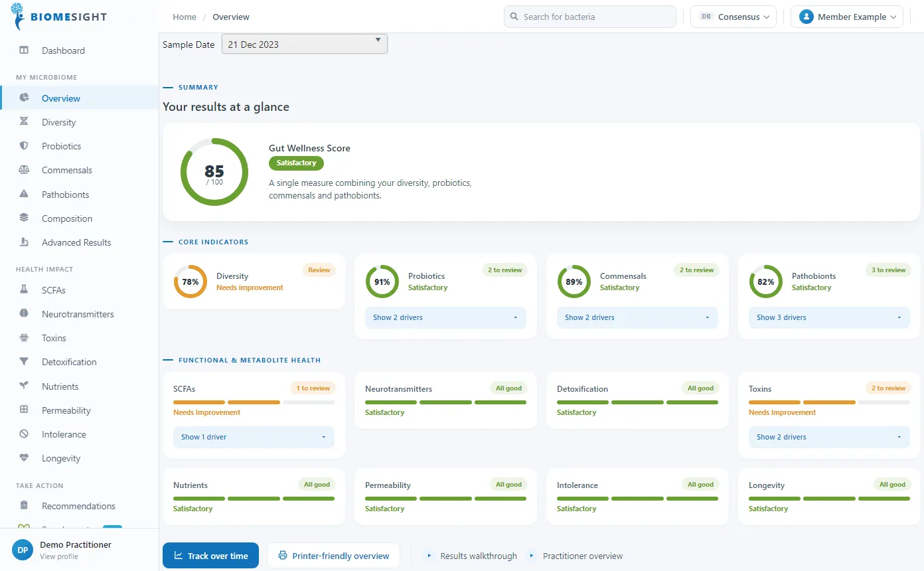Click the Detoxification functional health card
Screen dimensions: 924x571
pyautogui.click(x=637, y=400)
